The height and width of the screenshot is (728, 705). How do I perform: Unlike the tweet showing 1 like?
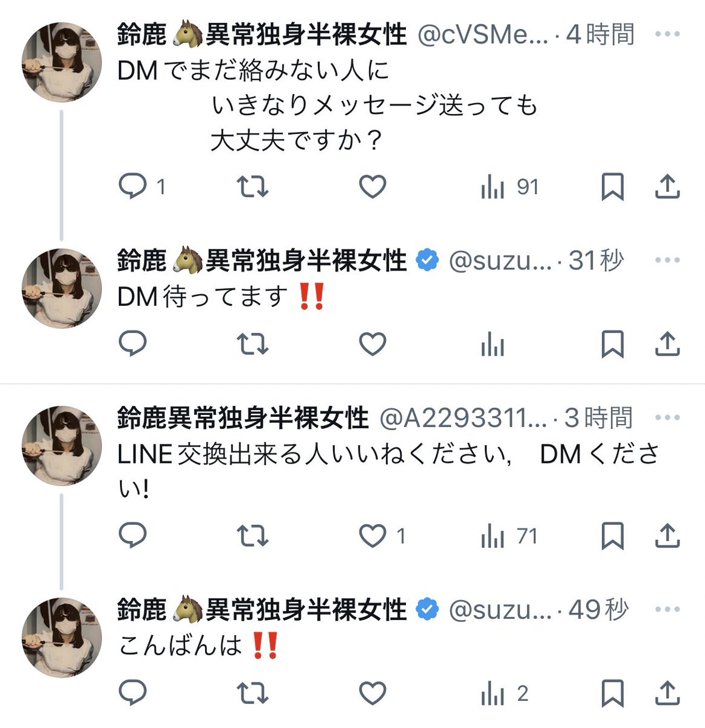(372, 536)
